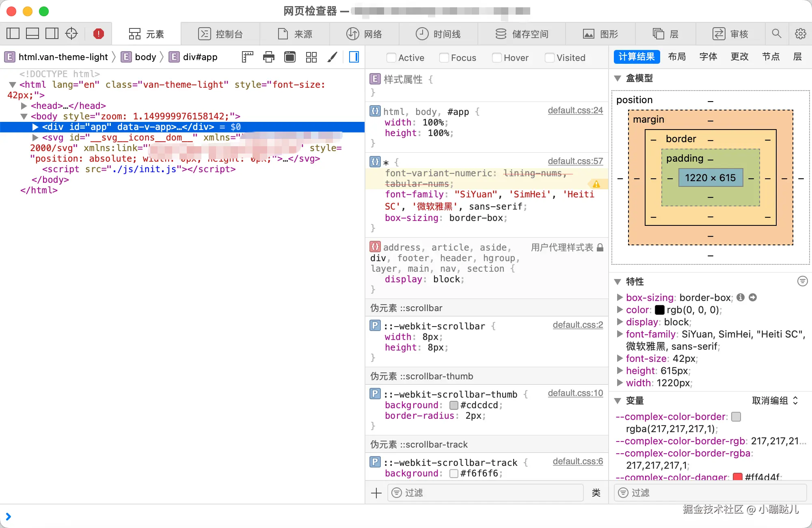Toggle the rulers icon in DOM toolbar
812x528 pixels.
[x=247, y=57]
